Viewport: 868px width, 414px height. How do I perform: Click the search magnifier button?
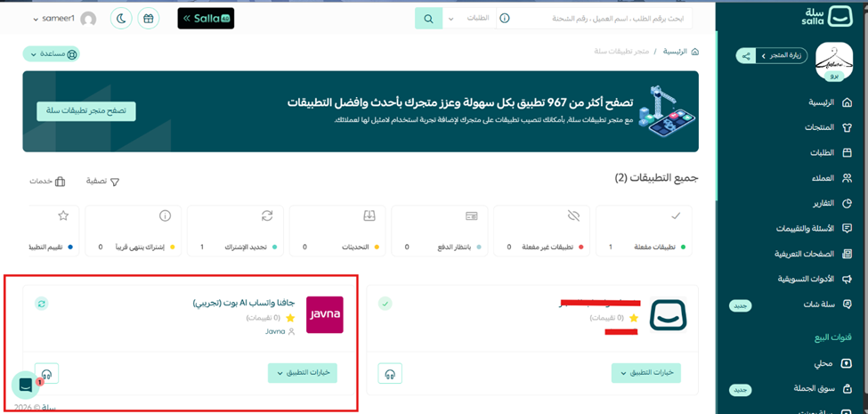click(428, 19)
